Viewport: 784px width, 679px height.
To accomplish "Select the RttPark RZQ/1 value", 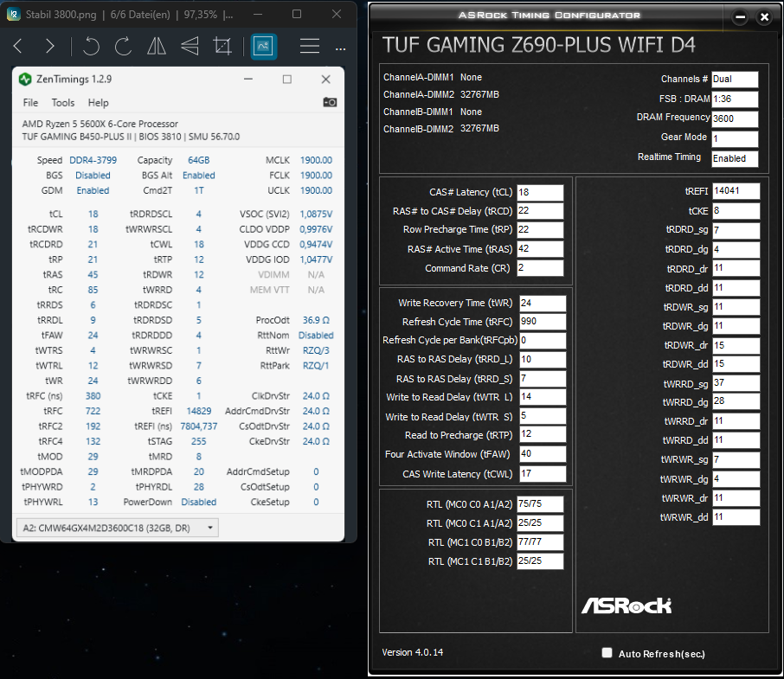I will tap(316, 365).
